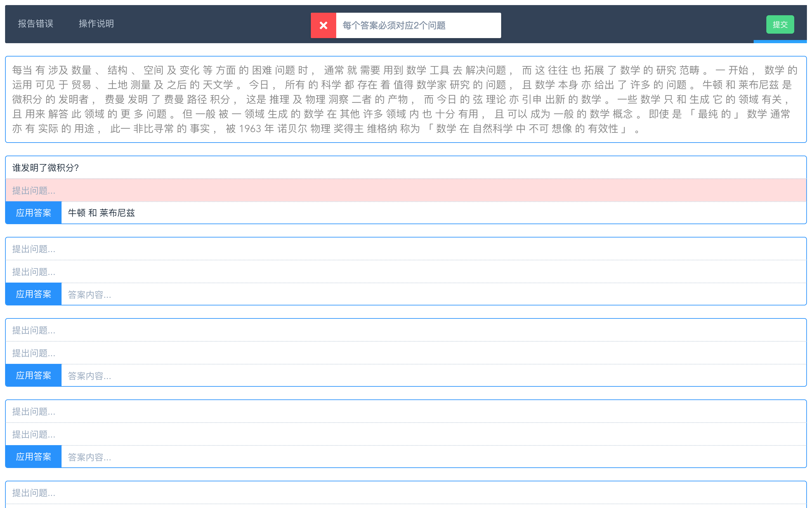Focus the question field in the fifth card
This screenshot has width=812, height=508.
point(406,492)
